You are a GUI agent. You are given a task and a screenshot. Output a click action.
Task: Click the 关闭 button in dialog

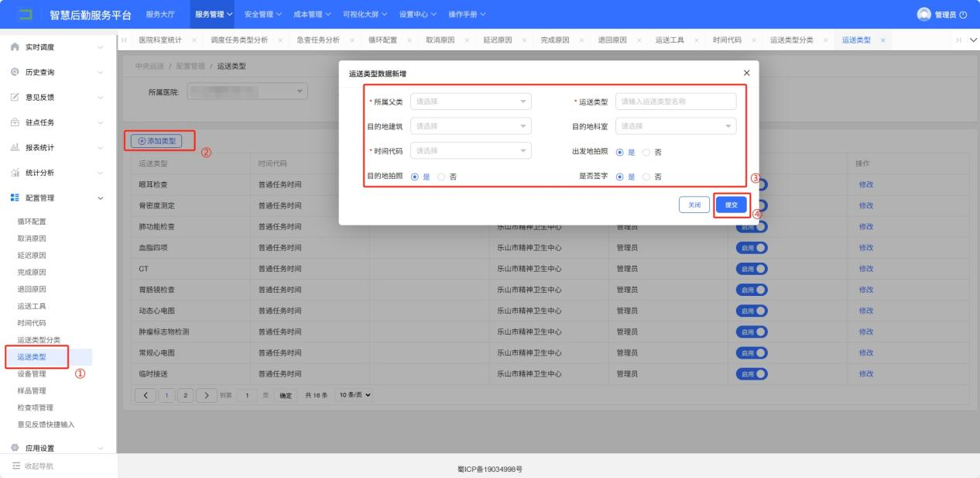tap(694, 205)
